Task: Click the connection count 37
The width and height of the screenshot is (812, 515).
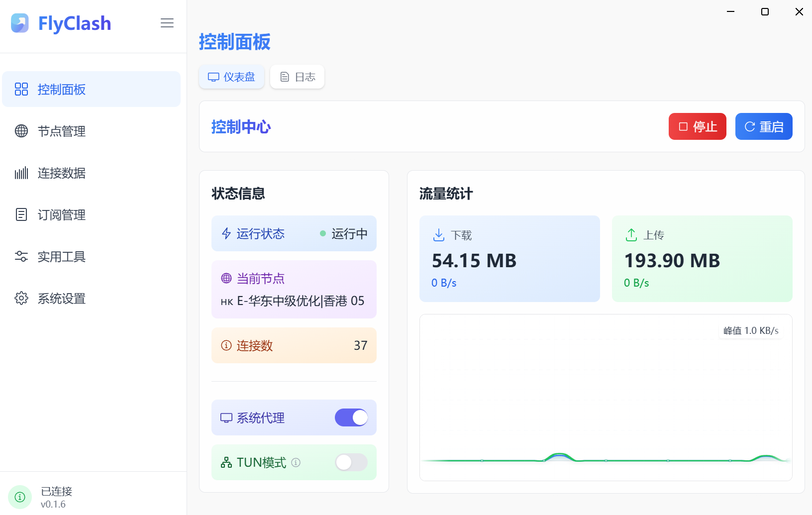Action: (x=361, y=345)
